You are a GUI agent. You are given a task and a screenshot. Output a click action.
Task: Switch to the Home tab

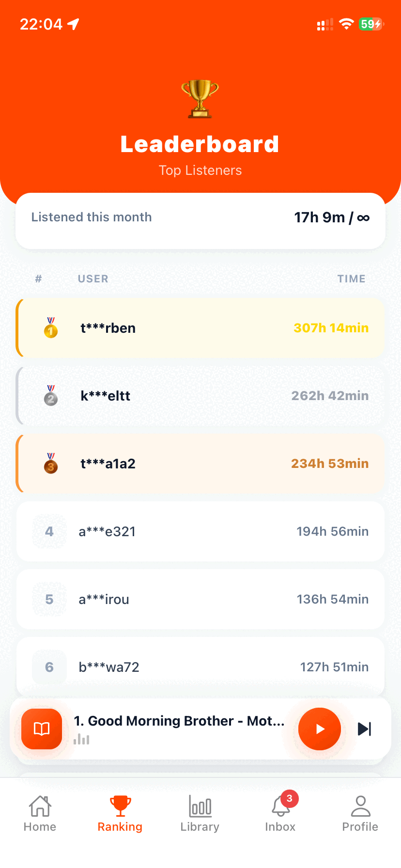pyautogui.click(x=40, y=814)
